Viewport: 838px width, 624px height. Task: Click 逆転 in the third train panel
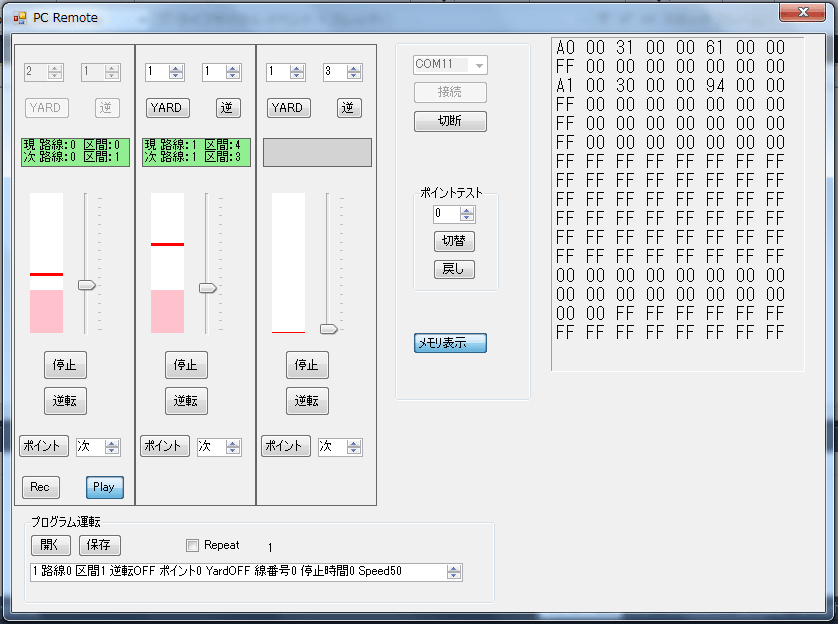307,400
